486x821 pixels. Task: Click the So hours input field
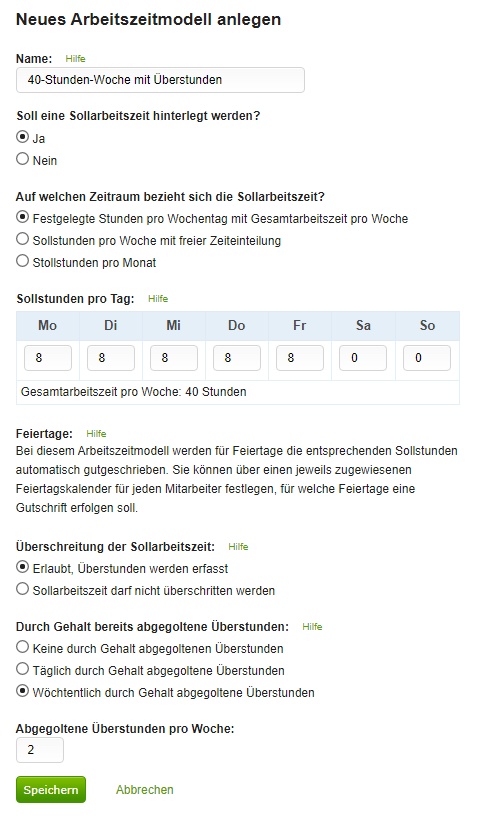427,358
